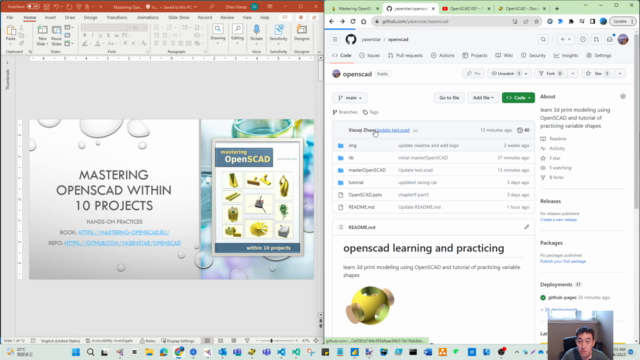
Task: Click the PowerPoint vertical scrollbar
Action: point(320,186)
